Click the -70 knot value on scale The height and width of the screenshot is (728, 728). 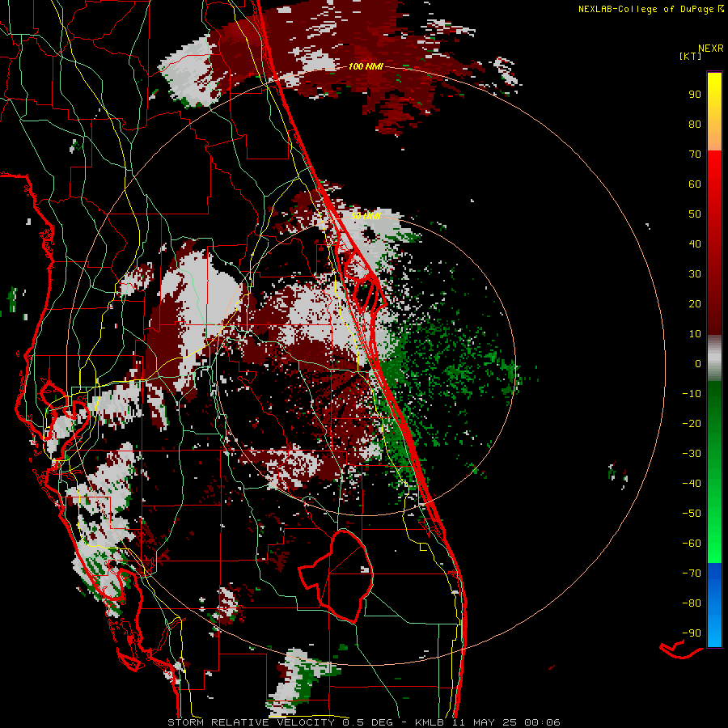tap(692, 574)
